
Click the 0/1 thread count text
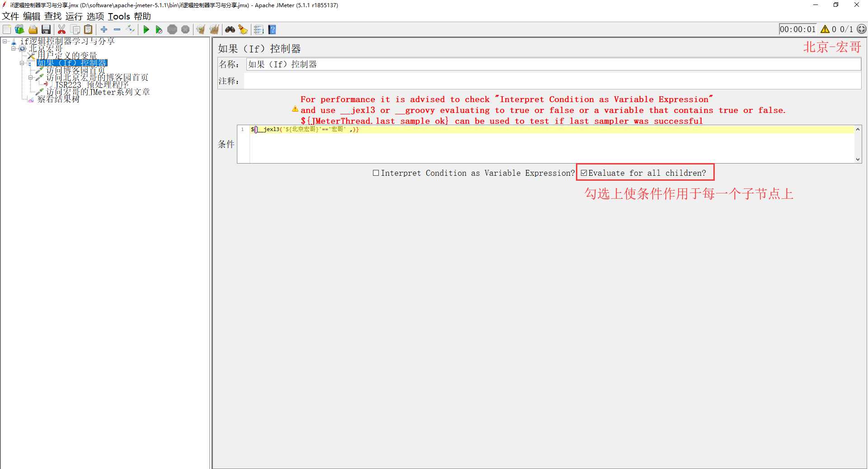[x=847, y=29]
